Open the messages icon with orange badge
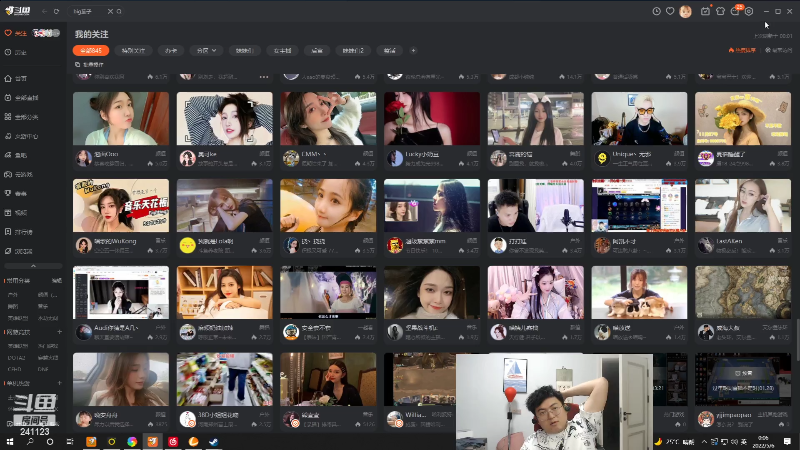The height and width of the screenshot is (450, 800). (735, 11)
